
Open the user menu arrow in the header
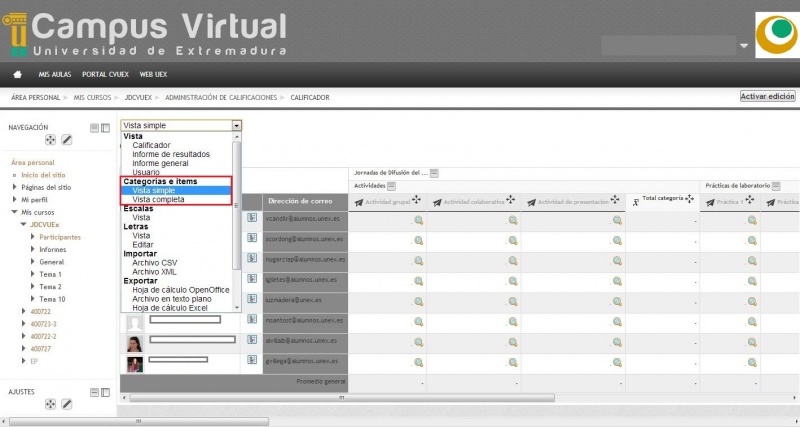pyautogui.click(x=743, y=46)
